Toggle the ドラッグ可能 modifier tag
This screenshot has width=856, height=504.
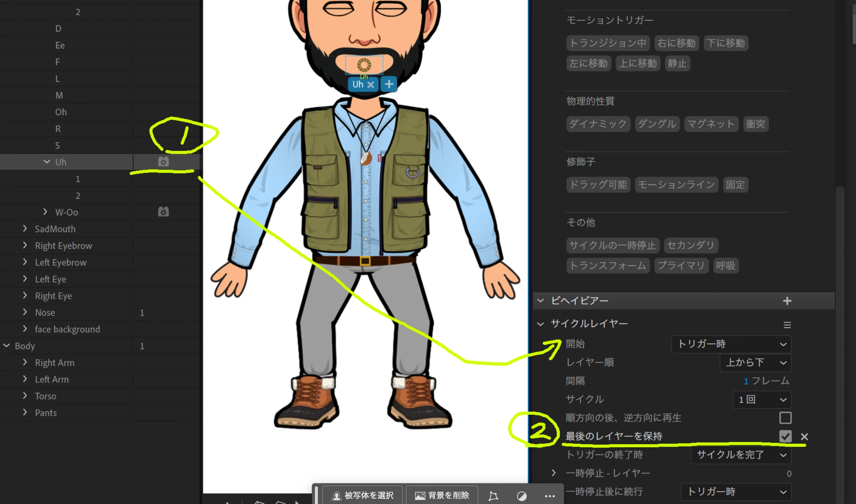click(598, 184)
